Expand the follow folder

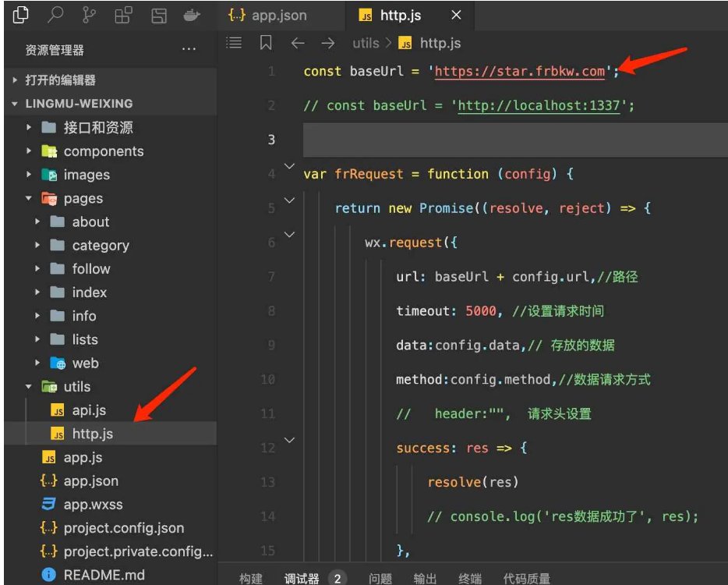tap(111, 269)
